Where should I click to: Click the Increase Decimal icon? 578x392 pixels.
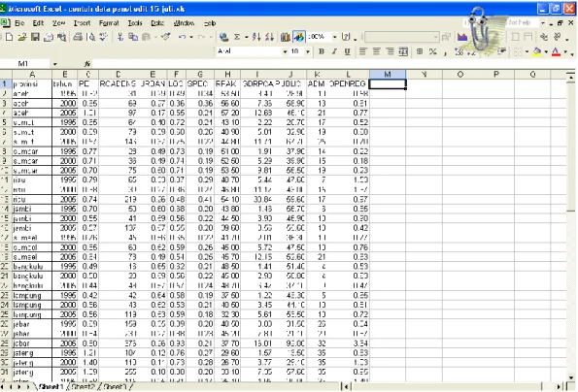(459, 51)
